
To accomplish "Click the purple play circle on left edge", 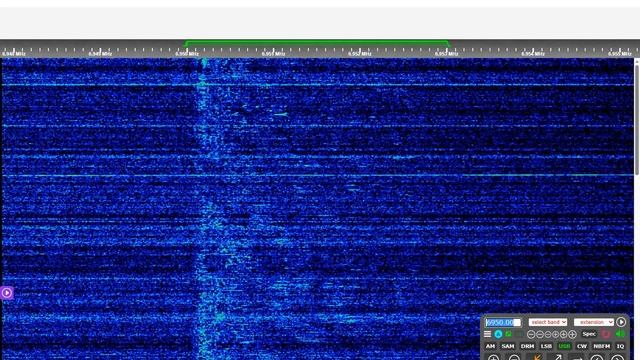I will click(x=7, y=293).
